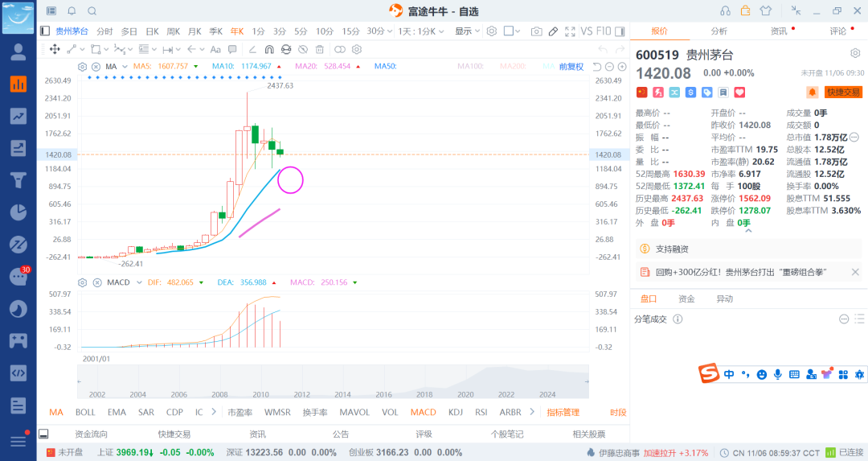The image size is (868, 461).
Task: Open MACD indicator settings gear
Action: tap(83, 282)
